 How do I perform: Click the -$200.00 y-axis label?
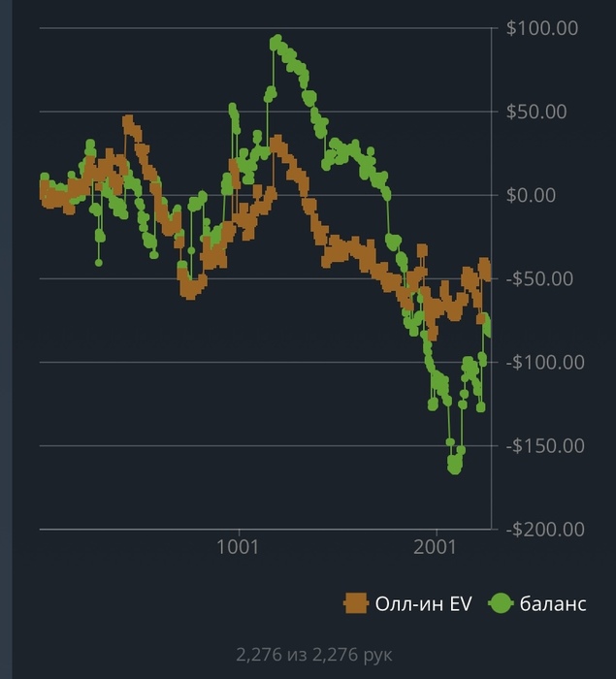click(545, 530)
